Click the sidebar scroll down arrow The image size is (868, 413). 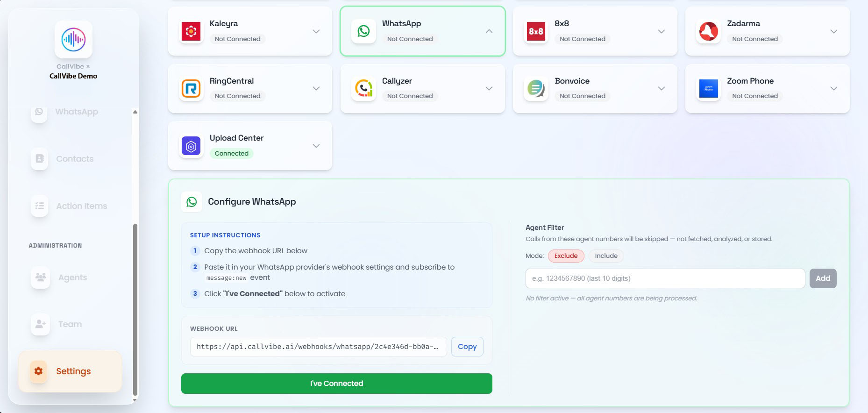(135, 400)
